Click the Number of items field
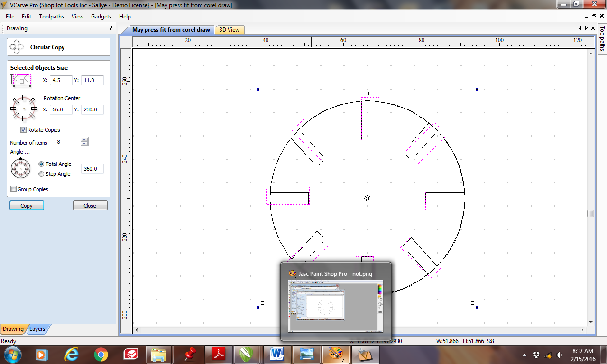607x364 pixels. click(67, 142)
